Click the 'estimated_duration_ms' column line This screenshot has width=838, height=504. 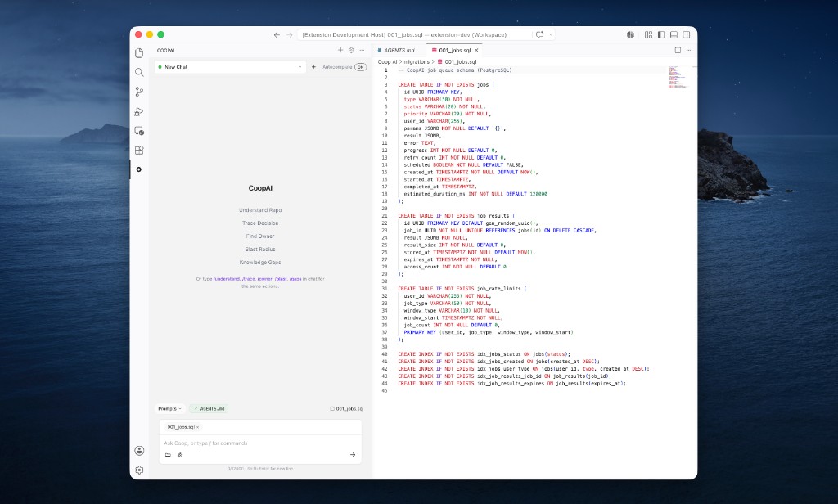tap(475, 194)
